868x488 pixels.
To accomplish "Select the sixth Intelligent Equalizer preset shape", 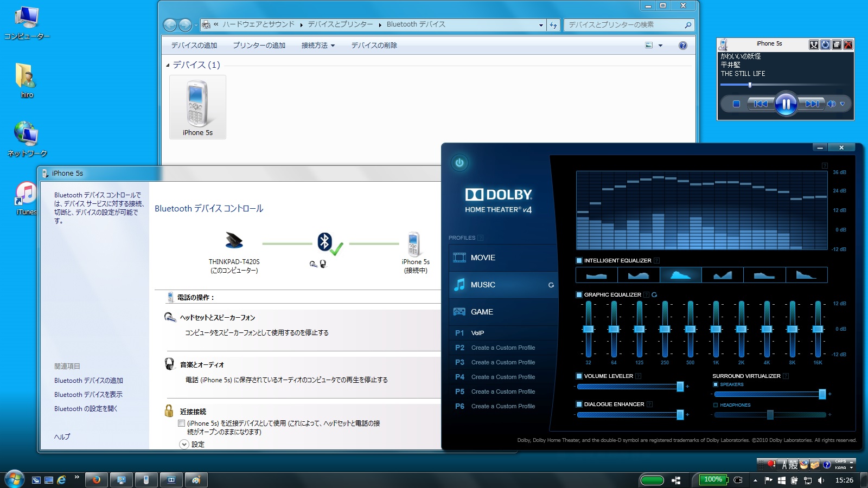I will (807, 275).
